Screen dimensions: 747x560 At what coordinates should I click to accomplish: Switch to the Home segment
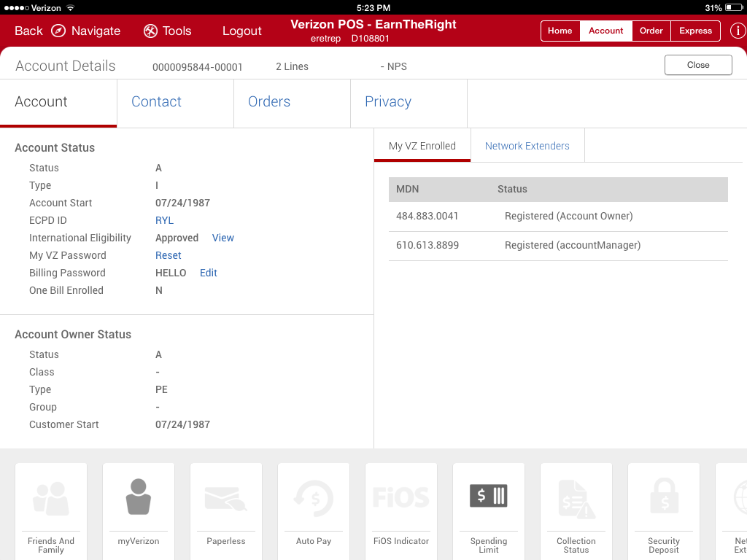click(560, 31)
